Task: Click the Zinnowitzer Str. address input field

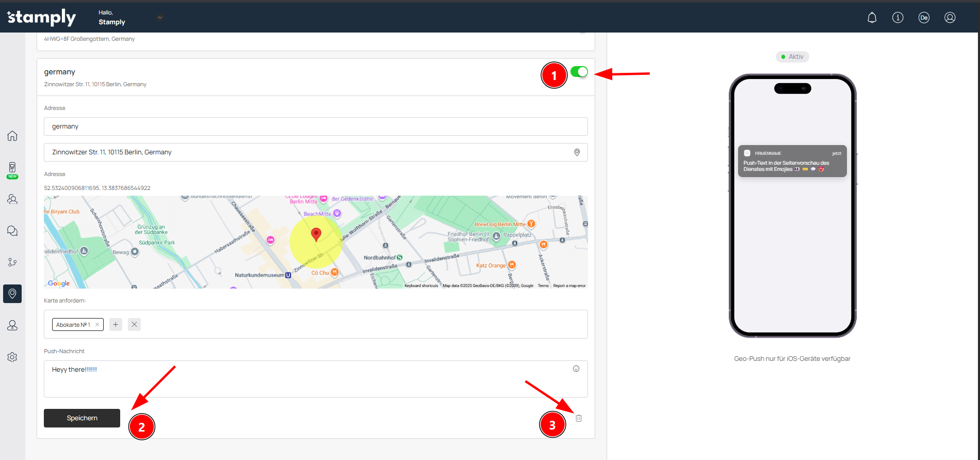Action: pos(309,152)
